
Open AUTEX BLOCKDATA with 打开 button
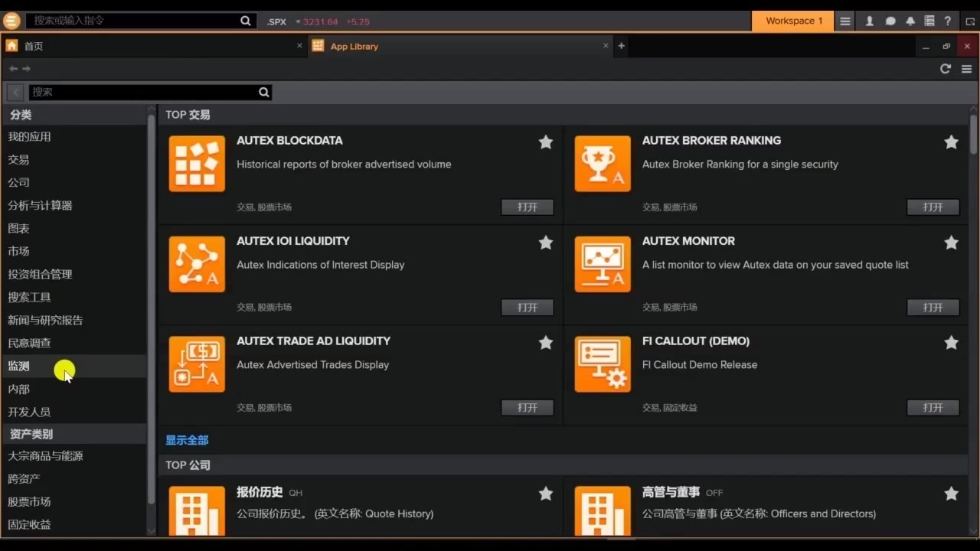tap(528, 207)
